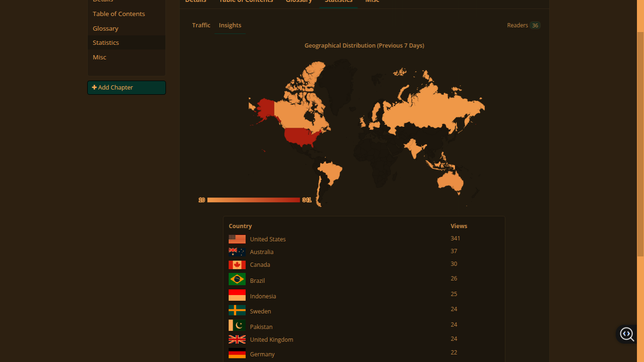
Task: Click the Canada flag icon
Action: 237,265
